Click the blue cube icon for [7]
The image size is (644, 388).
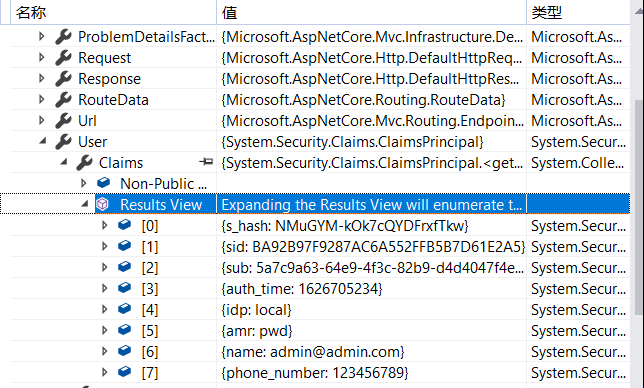pyautogui.click(x=124, y=371)
